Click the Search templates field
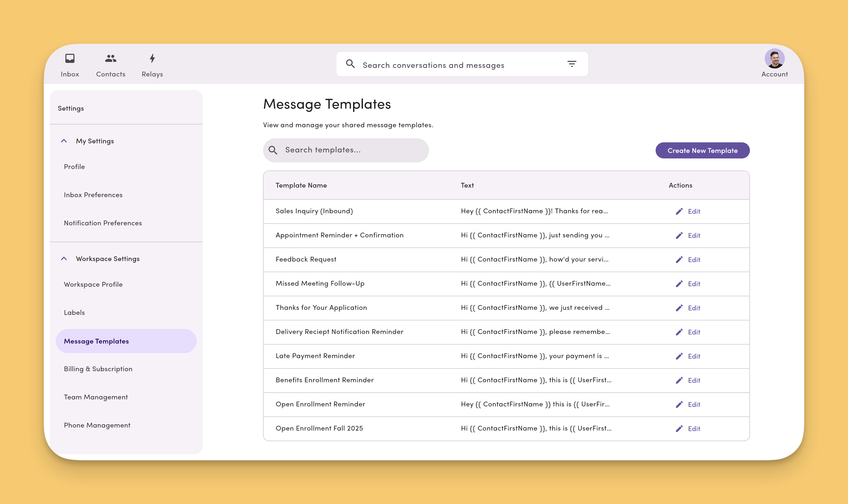 coord(346,150)
